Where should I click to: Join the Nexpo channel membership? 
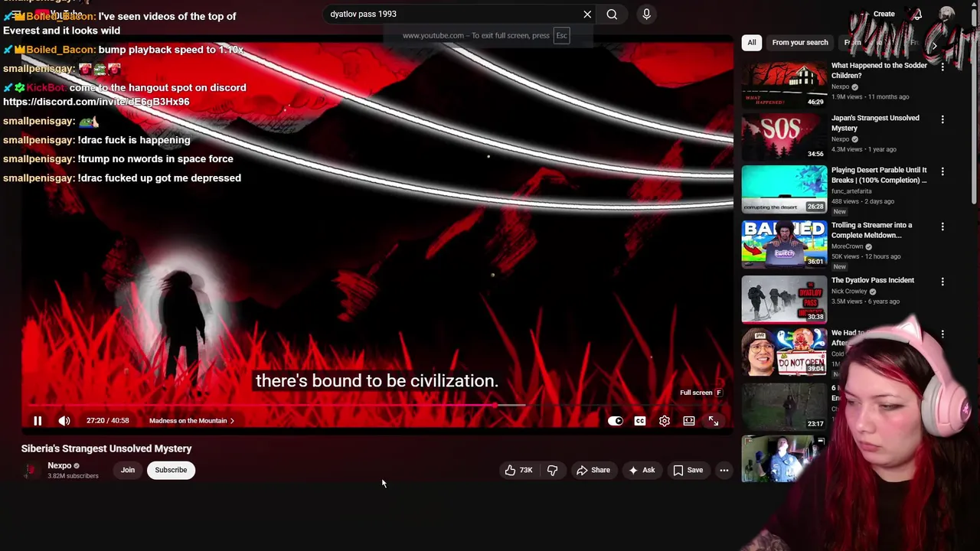tap(128, 470)
